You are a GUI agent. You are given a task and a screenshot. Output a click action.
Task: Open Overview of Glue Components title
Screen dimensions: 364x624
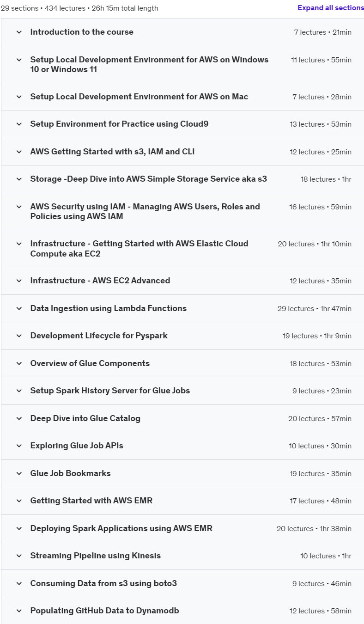[x=90, y=363]
